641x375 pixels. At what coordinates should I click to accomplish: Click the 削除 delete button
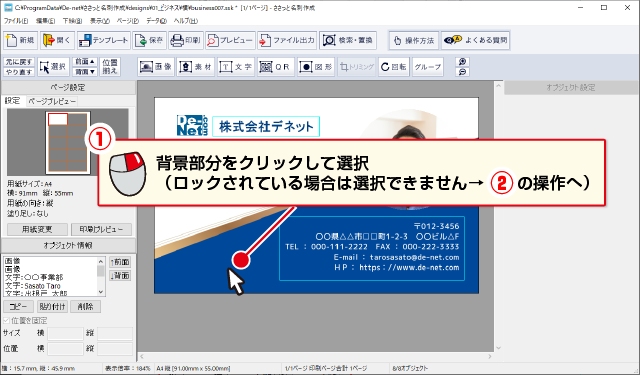(x=85, y=306)
